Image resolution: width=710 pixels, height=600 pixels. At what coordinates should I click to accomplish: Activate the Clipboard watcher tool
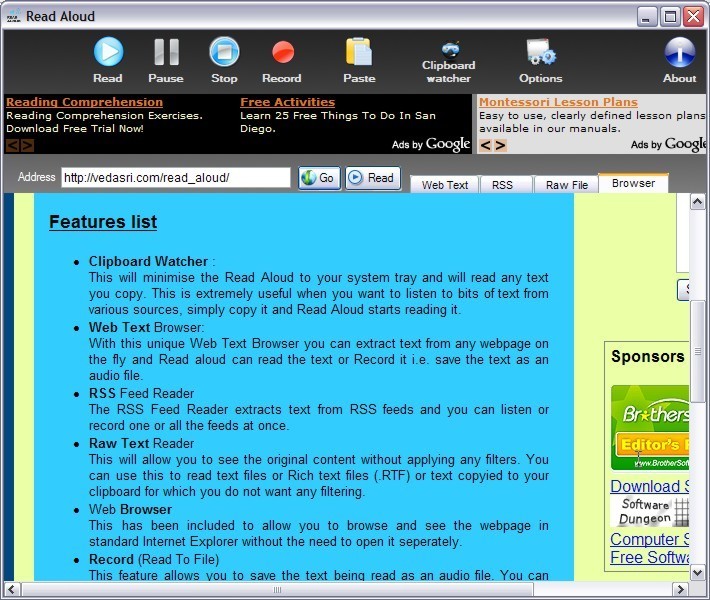449,63
